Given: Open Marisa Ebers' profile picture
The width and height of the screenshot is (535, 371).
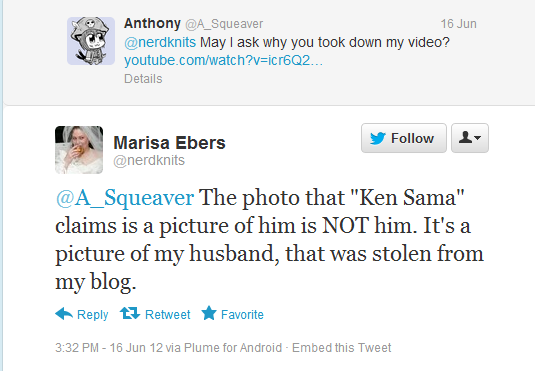Looking at the screenshot, I should tap(79, 150).
